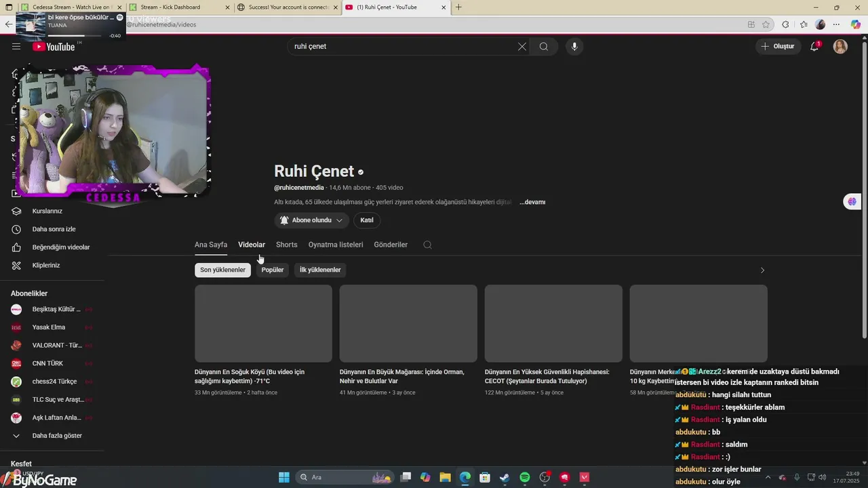Viewport: 868px width, 488px height.
Task: Switch to the Videolar tab
Action: (x=252, y=245)
